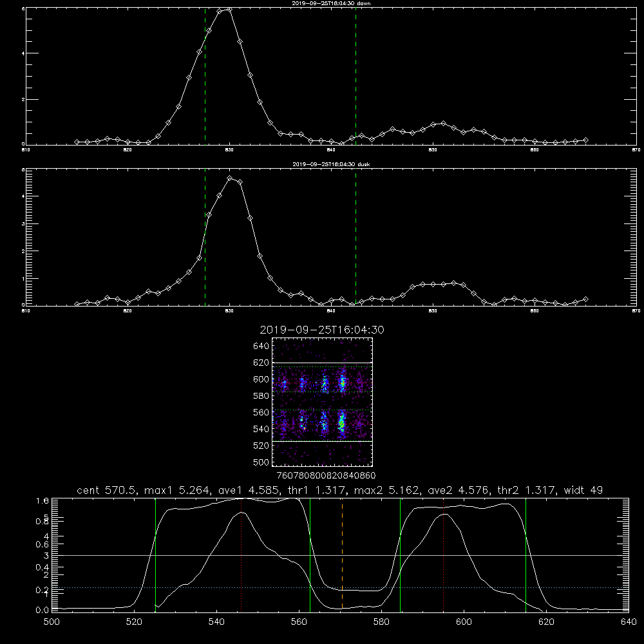Click the "2019-09-25T16:04:30 dusk" plot title
Image resolution: width=644 pixels, height=644 pixels.
point(331,164)
